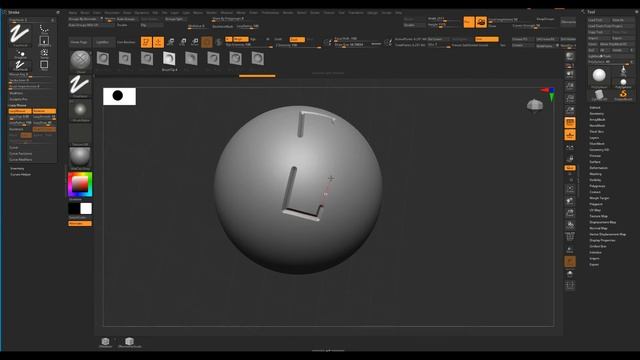The image size is (640, 360).
Task: Click the Home Page button
Action: (79, 42)
